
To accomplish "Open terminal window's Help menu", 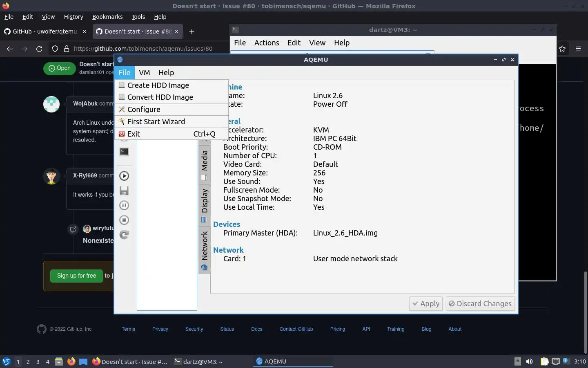I will coord(342,43).
